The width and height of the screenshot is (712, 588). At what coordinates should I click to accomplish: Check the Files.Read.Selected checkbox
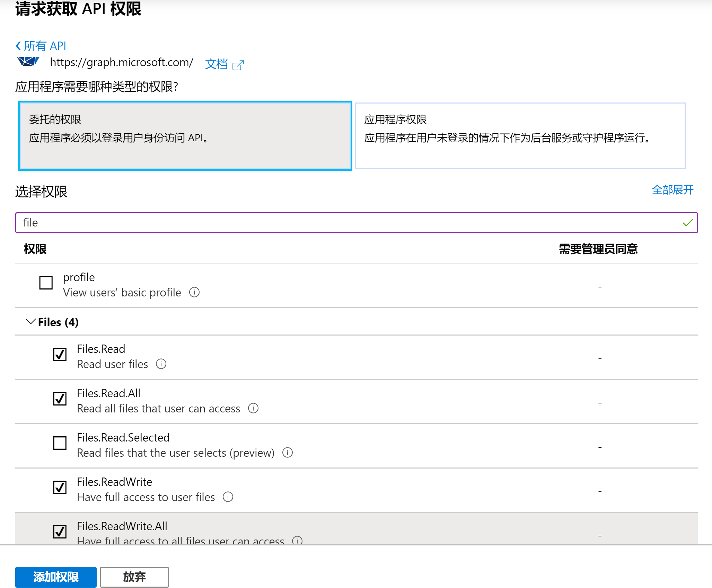[x=60, y=443]
